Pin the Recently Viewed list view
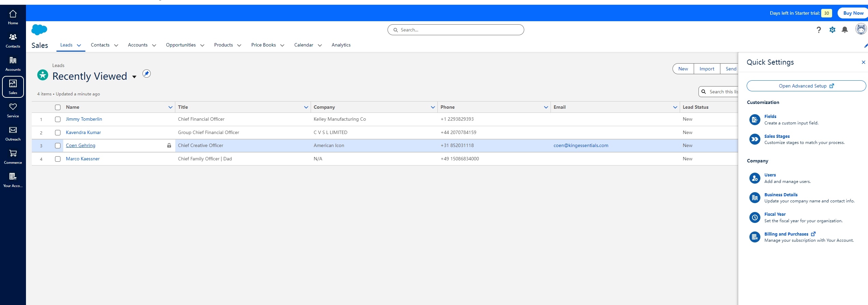Screen dimensions: 868x305 pos(147,74)
